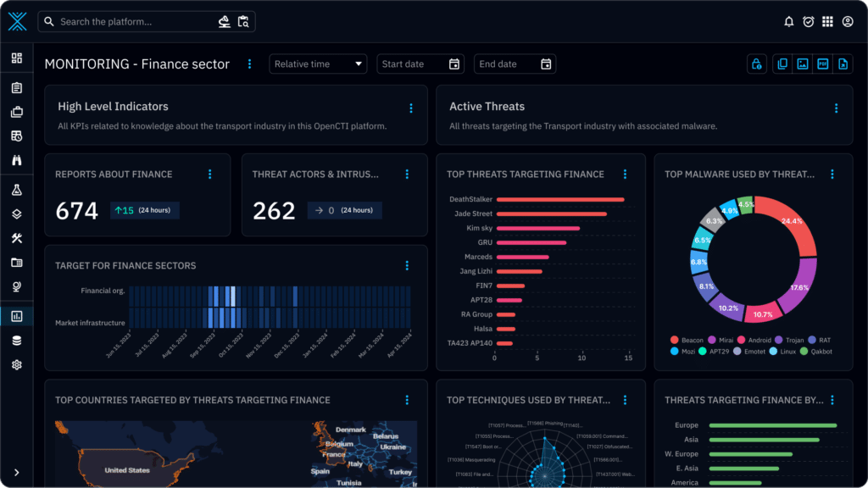Open Threats using the binoculars sidebar icon
This screenshot has width=868, height=488.
point(17,158)
